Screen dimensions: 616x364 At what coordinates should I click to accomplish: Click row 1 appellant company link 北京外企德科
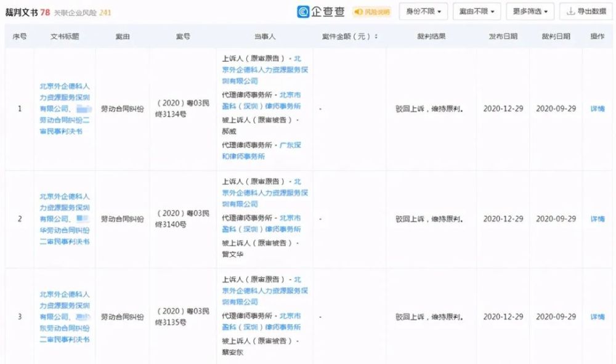tap(265, 70)
